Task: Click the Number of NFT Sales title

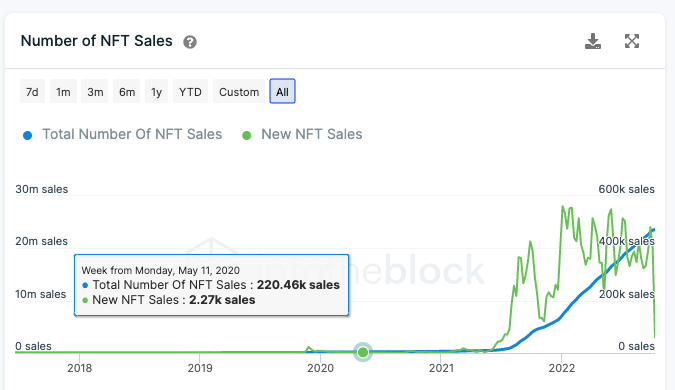Action: [96, 41]
